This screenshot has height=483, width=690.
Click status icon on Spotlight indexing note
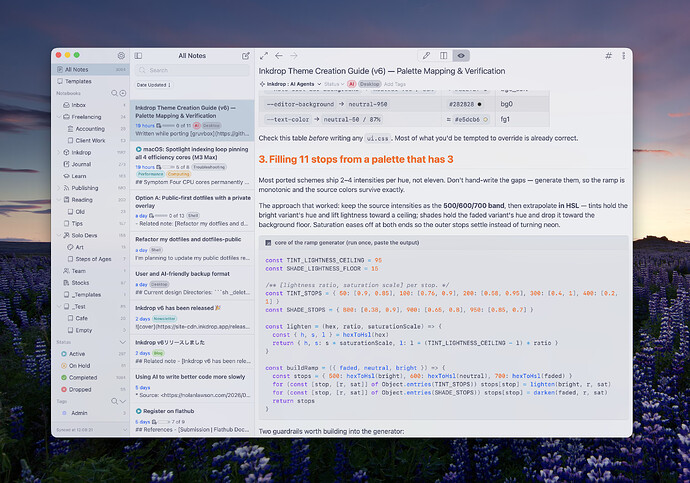click(139, 149)
